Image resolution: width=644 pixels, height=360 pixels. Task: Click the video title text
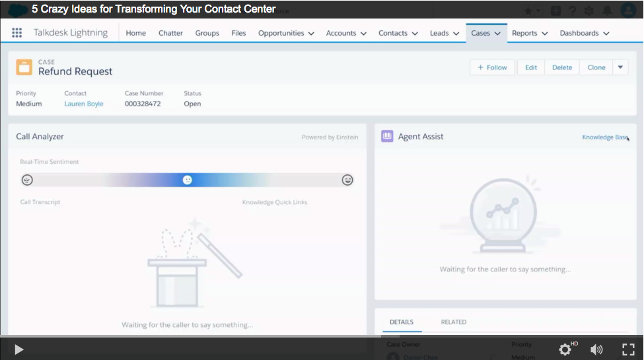154,9
